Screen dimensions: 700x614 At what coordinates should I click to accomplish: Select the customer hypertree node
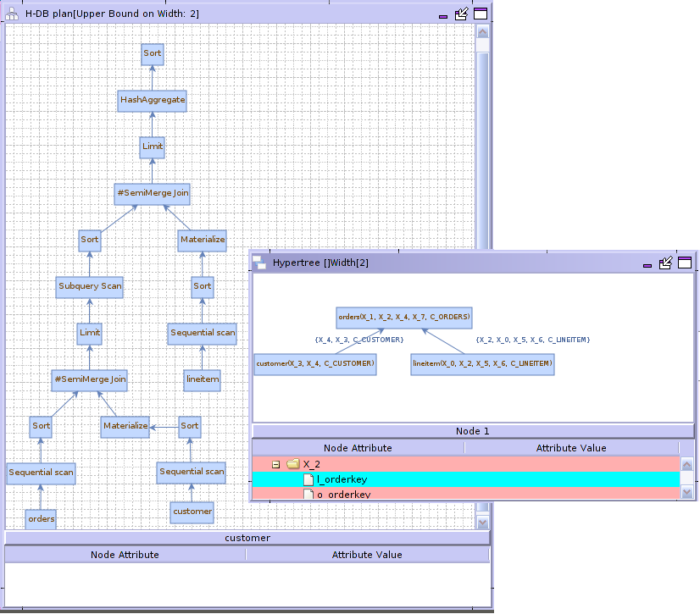[315, 364]
